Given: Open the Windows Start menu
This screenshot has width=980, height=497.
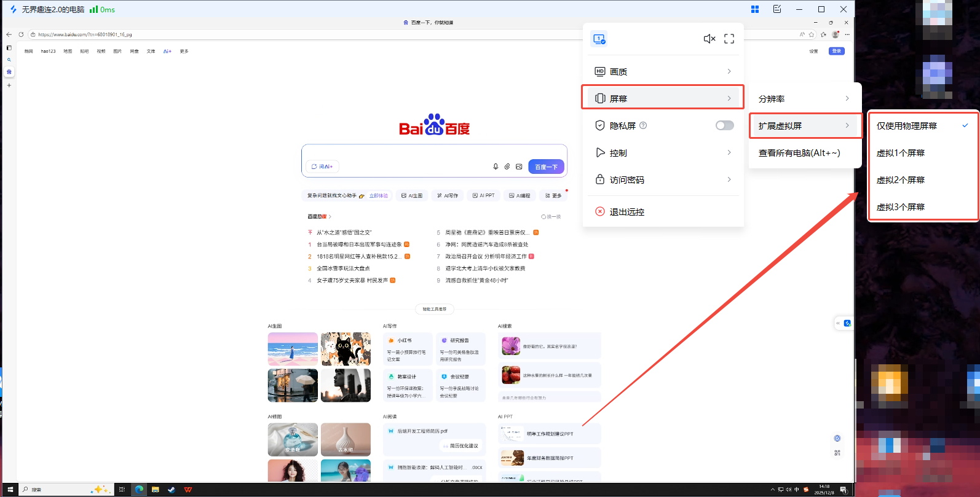Looking at the screenshot, I should click(10, 490).
